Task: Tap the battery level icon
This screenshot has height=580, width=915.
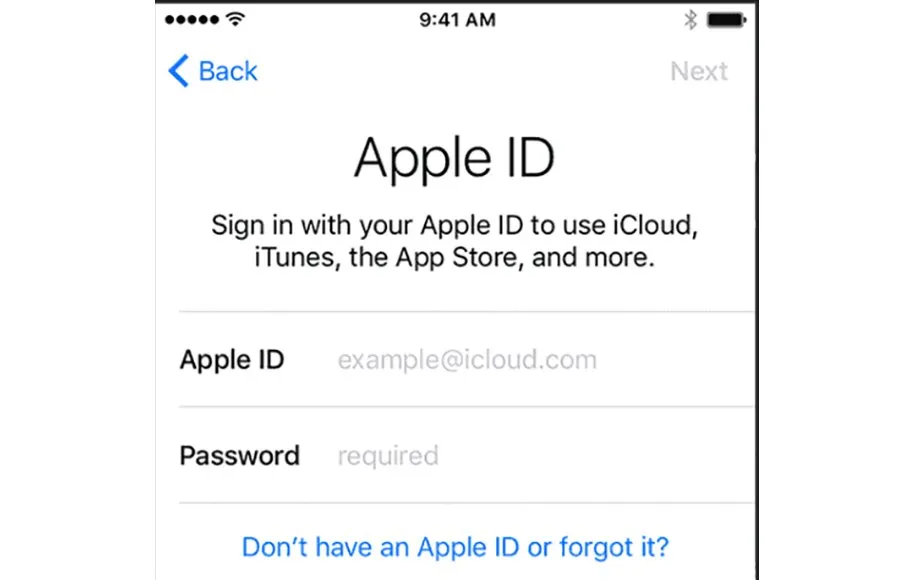Action: (x=727, y=20)
